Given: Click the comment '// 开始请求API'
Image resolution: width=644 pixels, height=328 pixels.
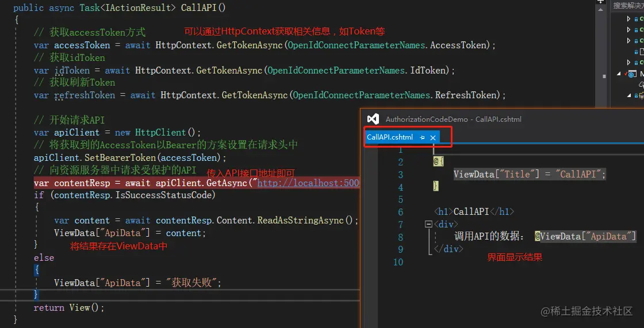Looking at the screenshot, I should pos(70,120).
